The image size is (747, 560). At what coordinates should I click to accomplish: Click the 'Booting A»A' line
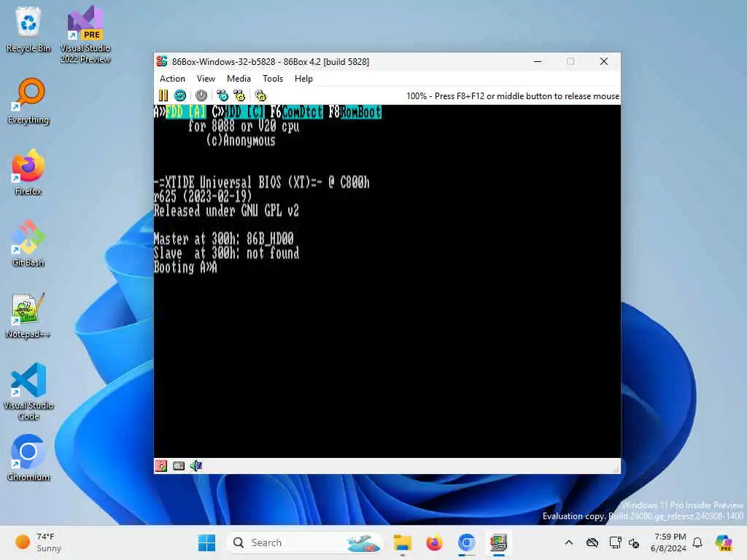tap(186, 268)
